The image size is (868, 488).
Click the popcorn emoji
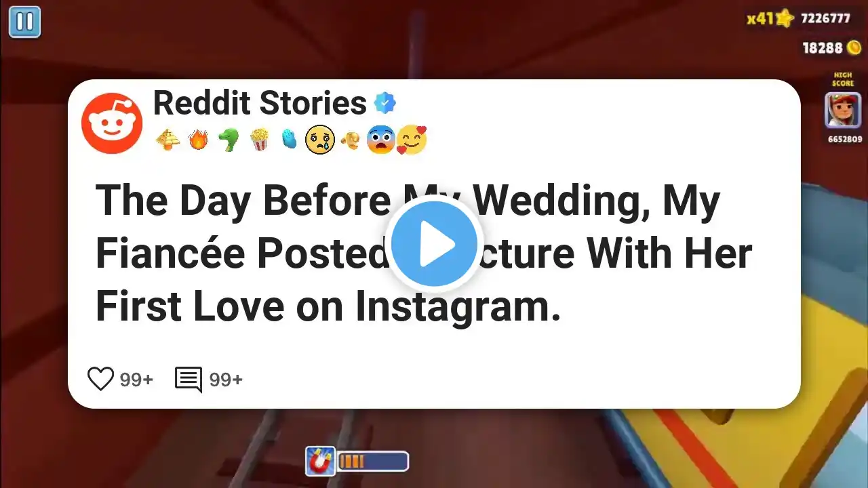[x=259, y=140]
